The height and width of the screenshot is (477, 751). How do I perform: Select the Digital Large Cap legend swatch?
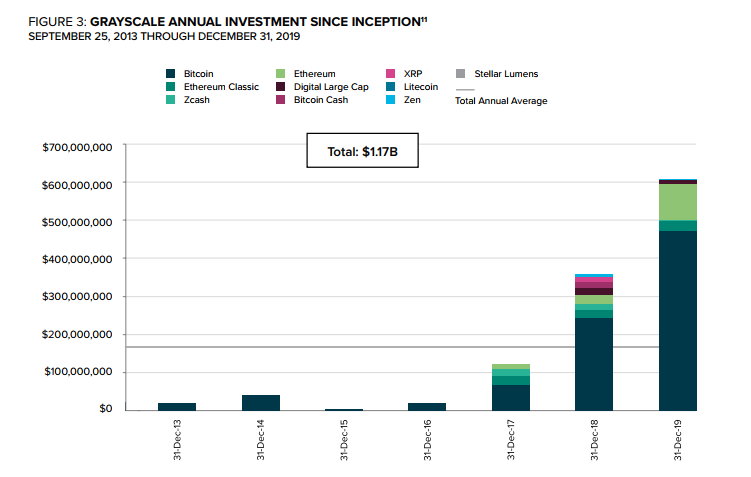pyautogui.click(x=281, y=87)
